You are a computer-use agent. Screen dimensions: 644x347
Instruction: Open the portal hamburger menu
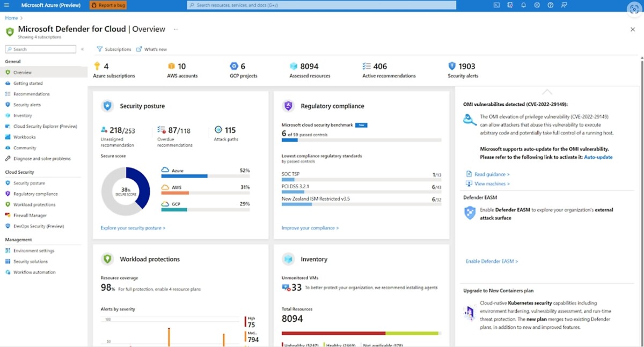click(x=6, y=5)
